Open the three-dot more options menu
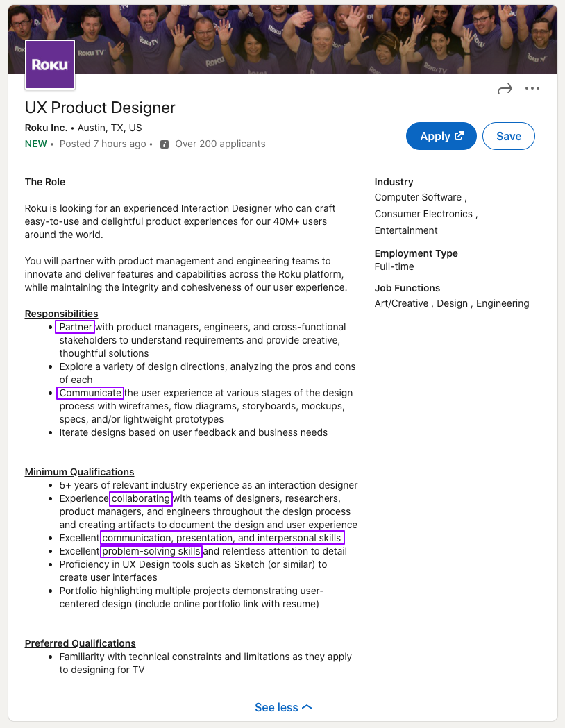Screen dimensions: 565x728 (x=532, y=89)
